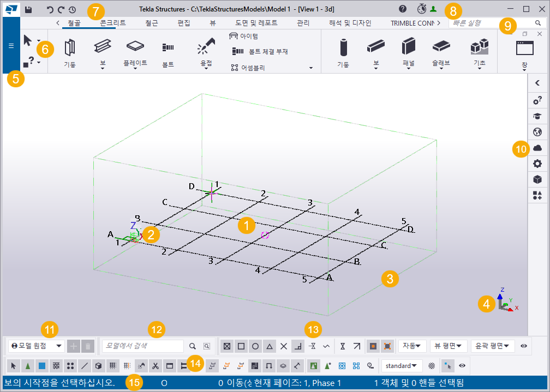Viewport: 550px width, 392px height.
Task: Click the 어셈블리 button in ribbon
Action: 243,68
